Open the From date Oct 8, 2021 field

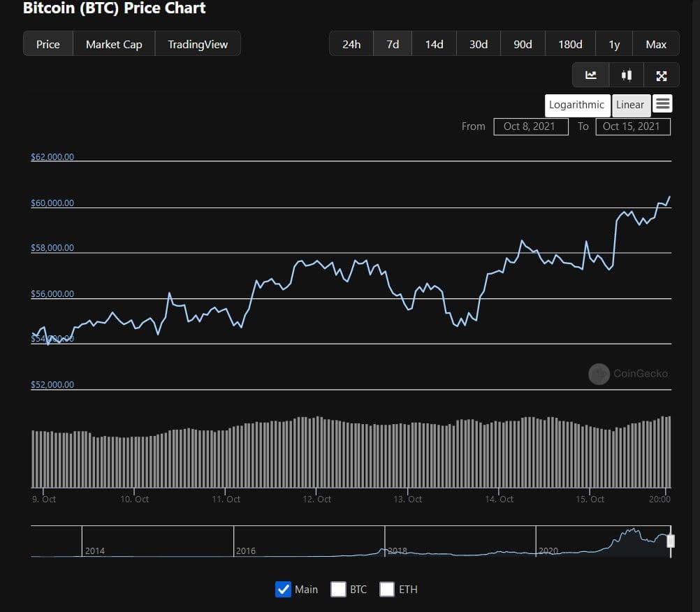[530, 126]
